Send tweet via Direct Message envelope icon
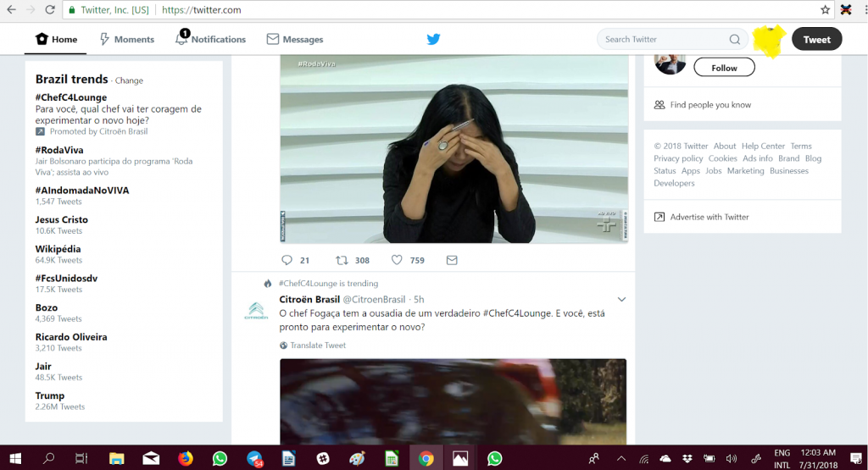The image size is (868, 470). coord(452,261)
